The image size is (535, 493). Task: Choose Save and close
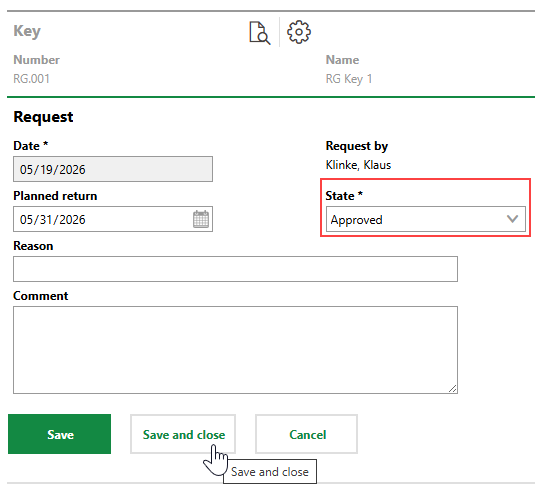(183, 434)
